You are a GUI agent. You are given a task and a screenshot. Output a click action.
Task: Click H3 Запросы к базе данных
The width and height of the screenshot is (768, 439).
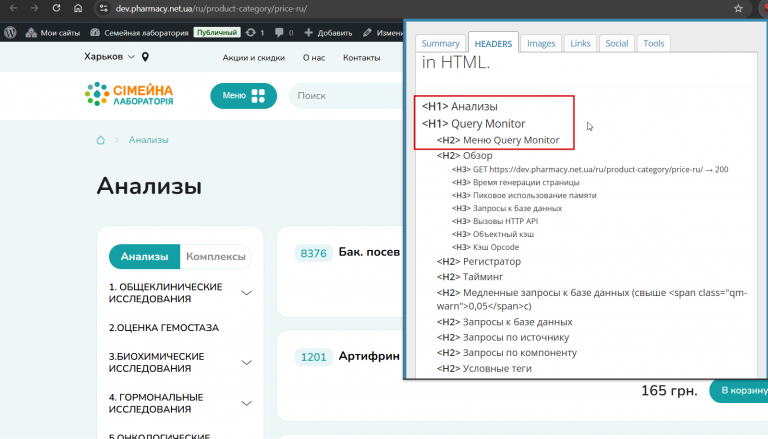507,208
